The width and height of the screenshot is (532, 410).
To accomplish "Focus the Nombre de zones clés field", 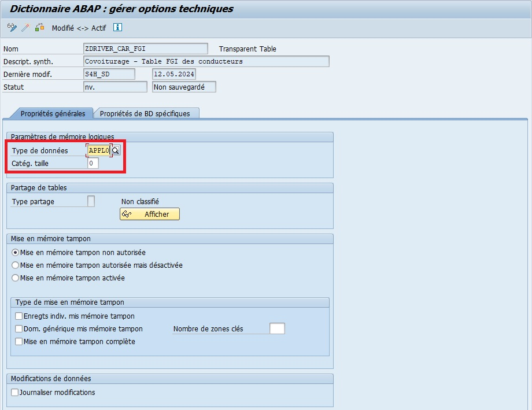I will [278, 329].
